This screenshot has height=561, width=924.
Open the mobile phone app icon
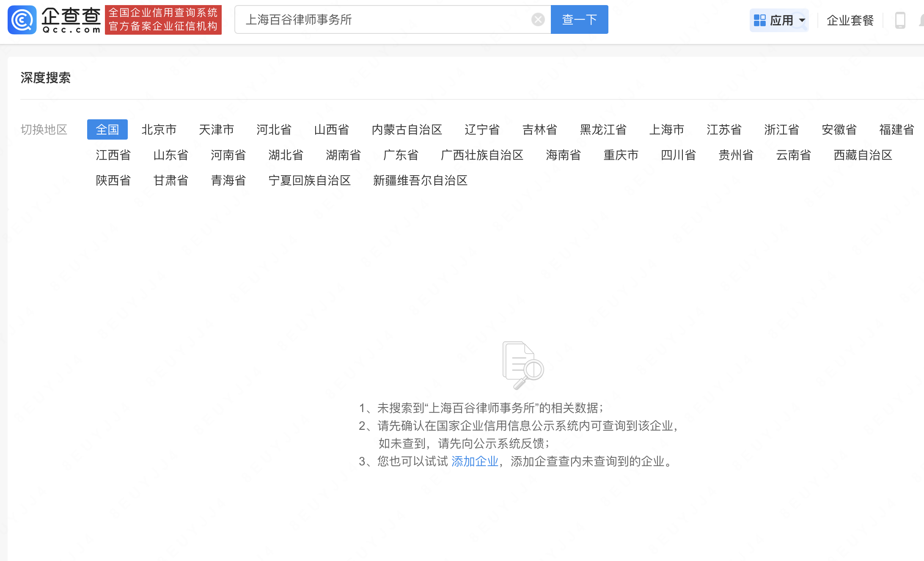pos(900,20)
